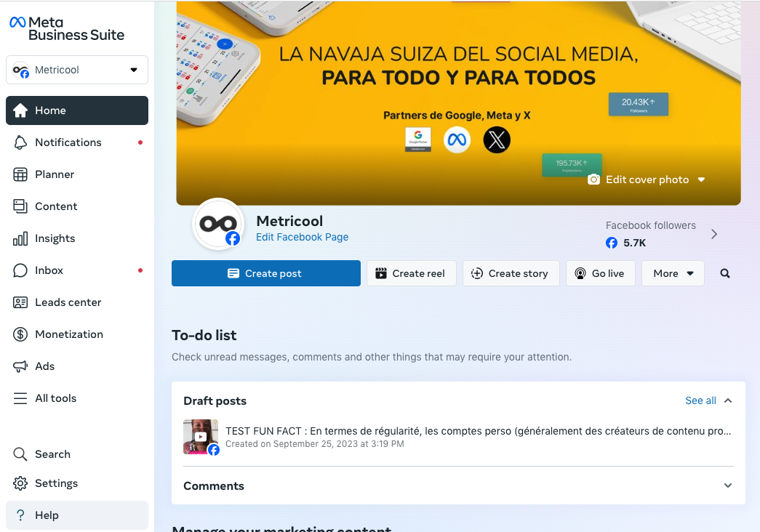Expand the Comments section chevron
This screenshot has height=532, width=760.
[728, 485]
